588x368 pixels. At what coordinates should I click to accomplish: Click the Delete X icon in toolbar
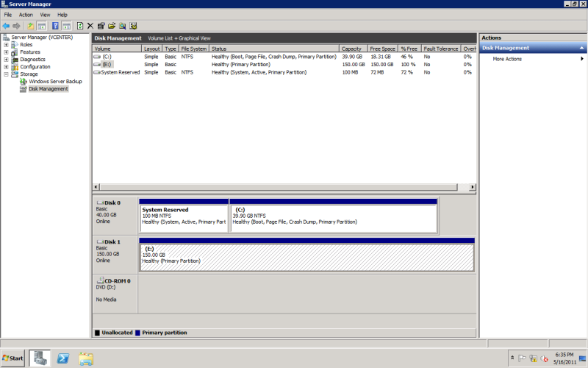coord(90,26)
